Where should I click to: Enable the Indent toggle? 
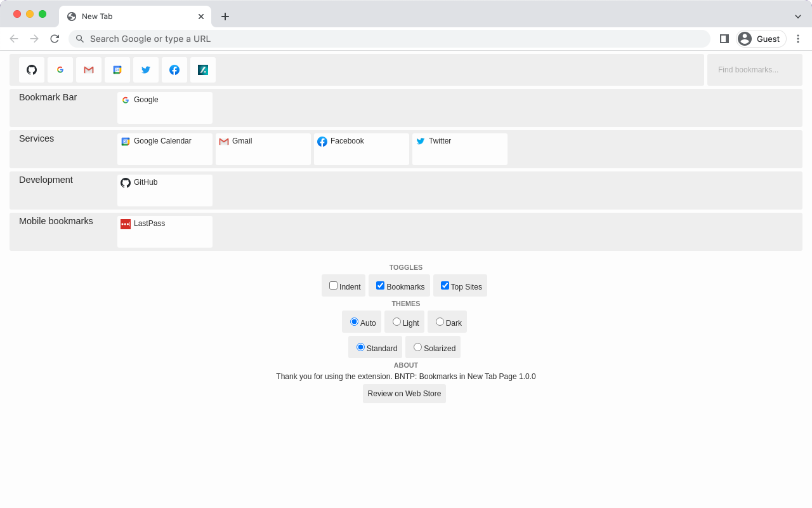[x=333, y=285]
